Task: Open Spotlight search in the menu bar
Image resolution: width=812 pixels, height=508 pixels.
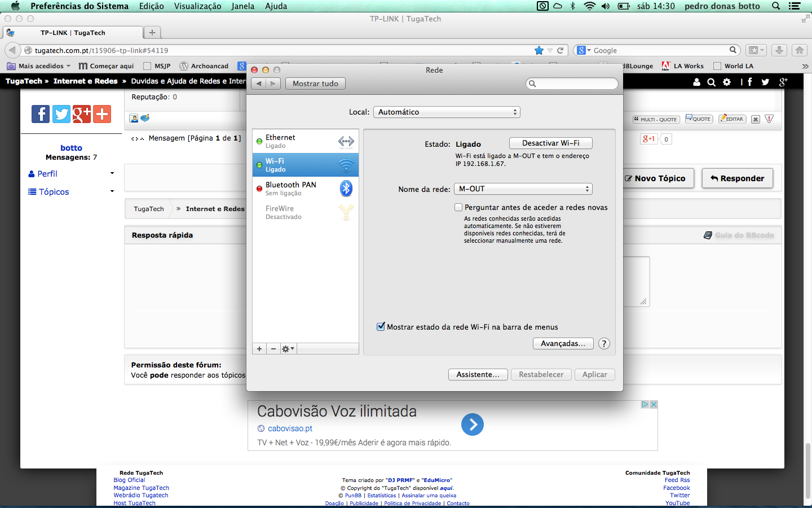Action: point(776,6)
